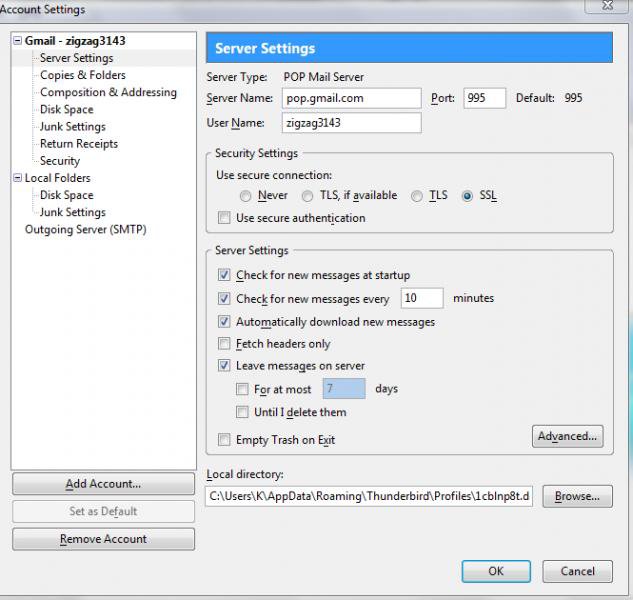Select Disk Space under Local Folders

[x=67, y=195]
